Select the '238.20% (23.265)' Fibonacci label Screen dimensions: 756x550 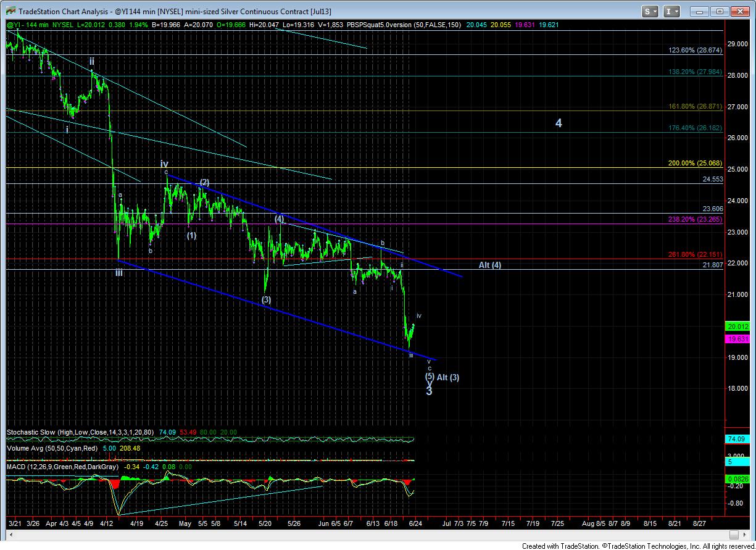[695, 219]
